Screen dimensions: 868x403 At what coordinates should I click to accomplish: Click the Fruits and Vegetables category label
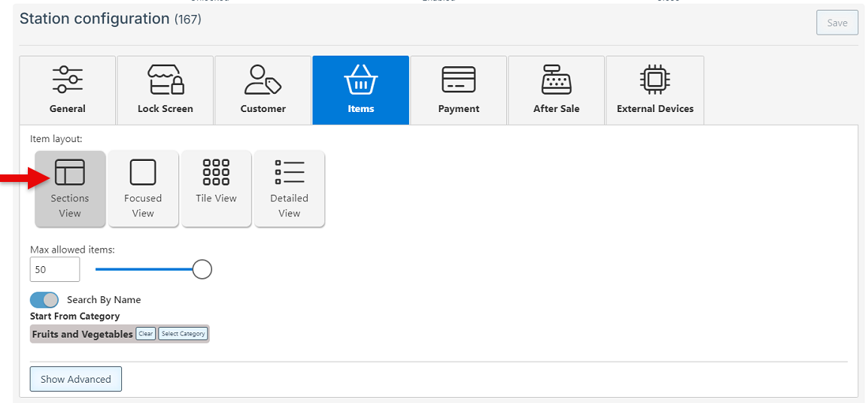pyautogui.click(x=83, y=335)
